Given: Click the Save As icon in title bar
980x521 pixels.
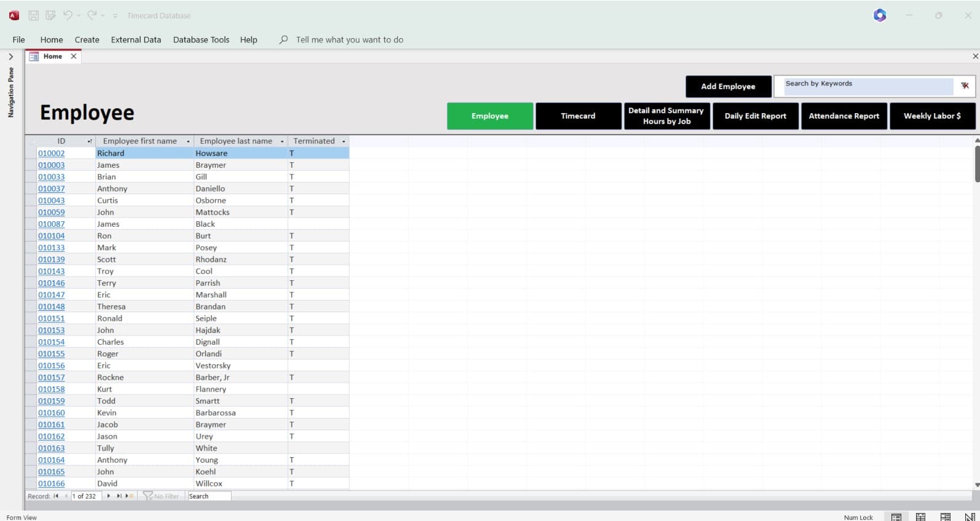Looking at the screenshot, I should [x=50, y=15].
